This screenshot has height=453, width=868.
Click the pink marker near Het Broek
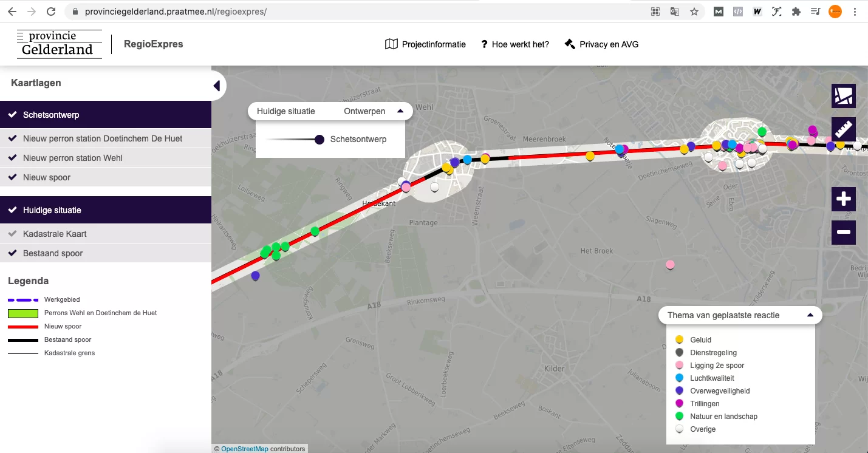(x=670, y=264)
